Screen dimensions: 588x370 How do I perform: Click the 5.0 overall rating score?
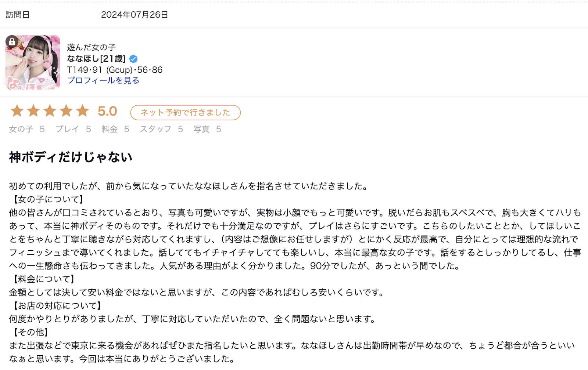[107, 111]
